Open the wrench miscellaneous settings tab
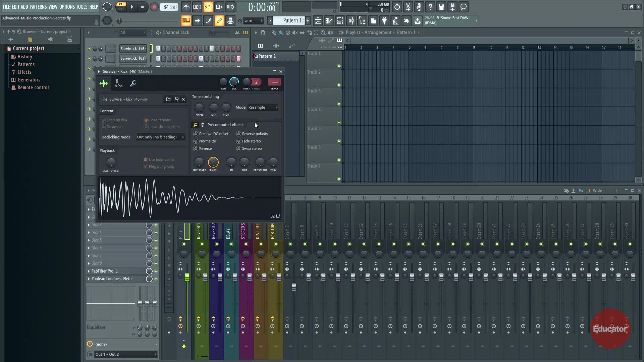Image resolution: width=644 pixels, height=362 pixels. (133, 83)
